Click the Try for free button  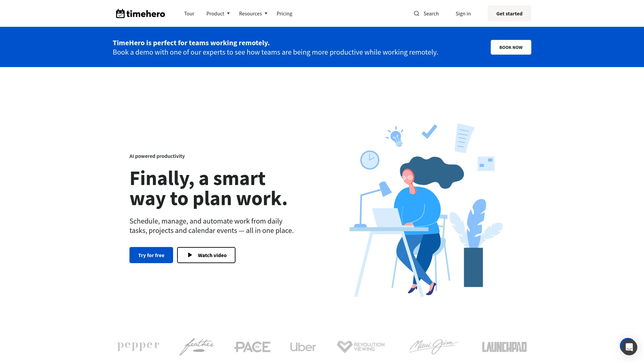[x=151, y=255]
